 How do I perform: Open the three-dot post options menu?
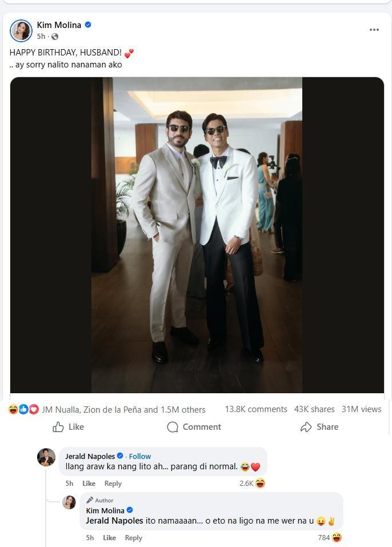click(x=374, y=30)
